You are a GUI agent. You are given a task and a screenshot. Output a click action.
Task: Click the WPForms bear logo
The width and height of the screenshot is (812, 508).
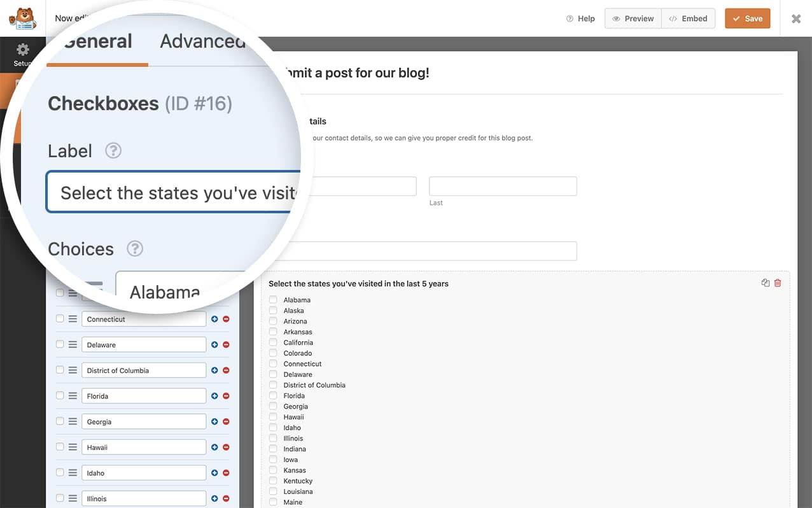(x=22, y=18)
